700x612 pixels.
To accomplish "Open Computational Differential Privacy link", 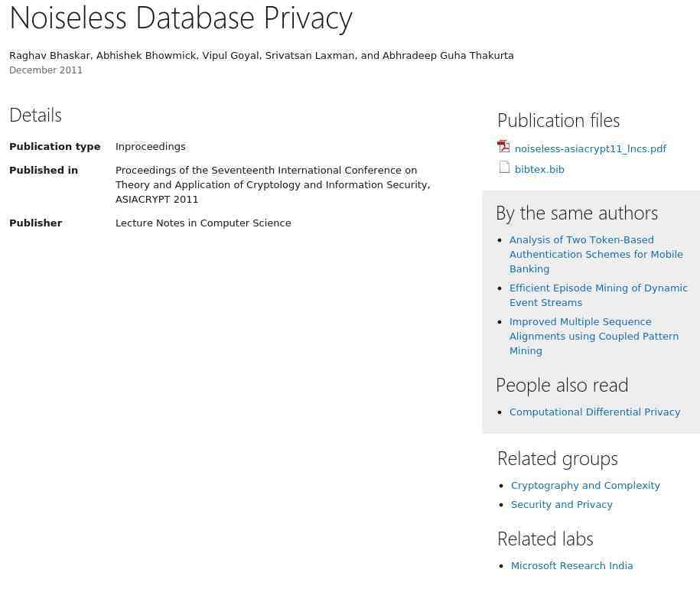I will click(x=594, y=412).
